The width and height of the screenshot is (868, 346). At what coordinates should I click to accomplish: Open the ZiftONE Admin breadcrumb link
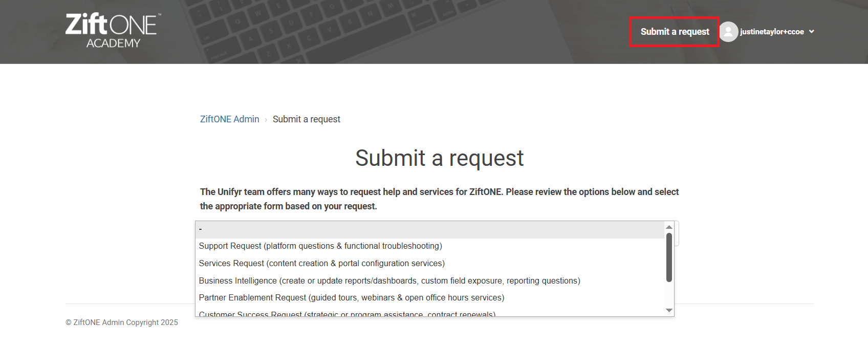(x=229, y=119)
